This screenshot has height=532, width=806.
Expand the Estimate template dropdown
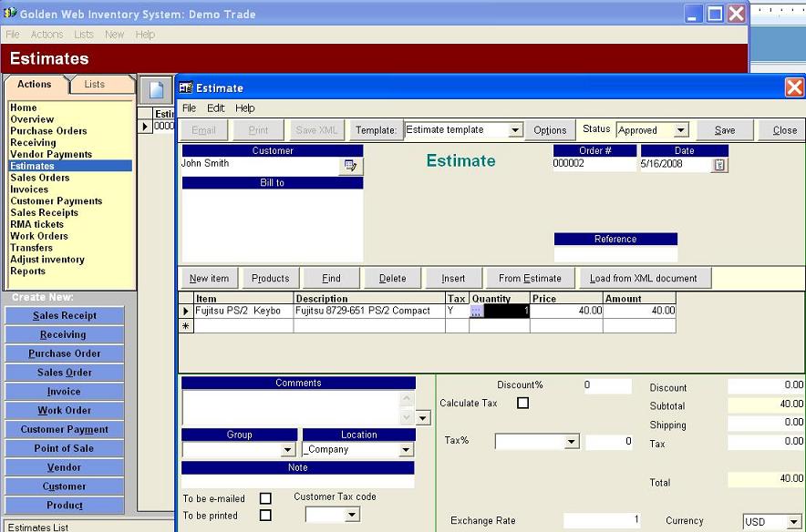[x=515, y=130]
